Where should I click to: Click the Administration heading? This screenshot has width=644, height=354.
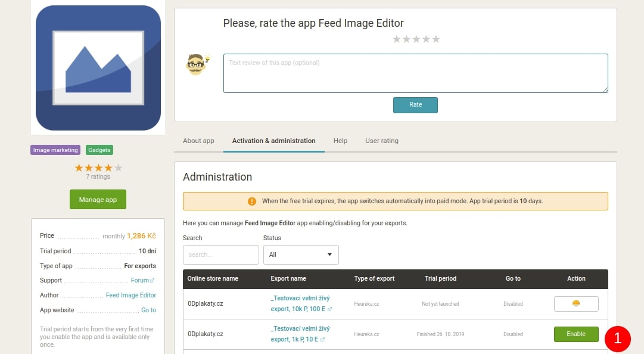tap(217, 177)
